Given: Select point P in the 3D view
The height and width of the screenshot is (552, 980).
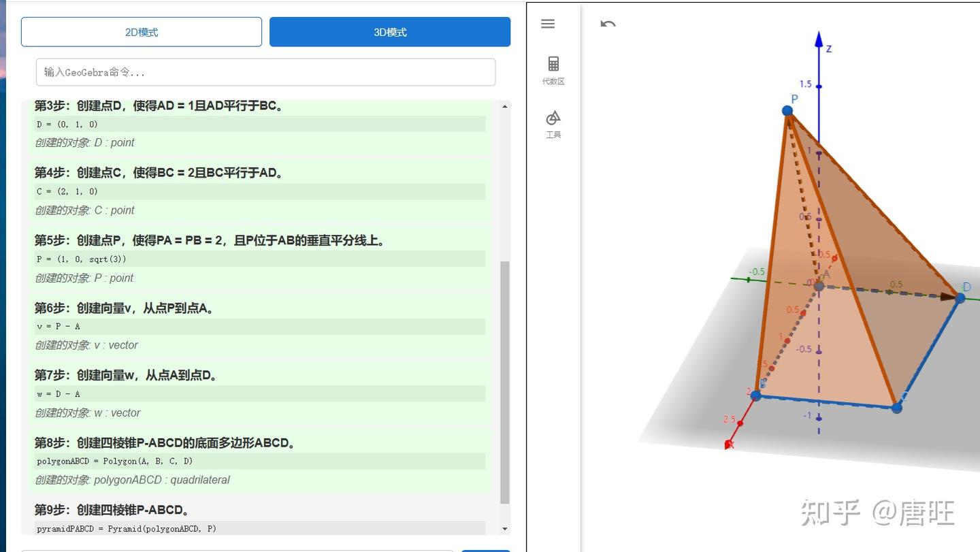Looking at the screenshot, I should coord(787,110).
